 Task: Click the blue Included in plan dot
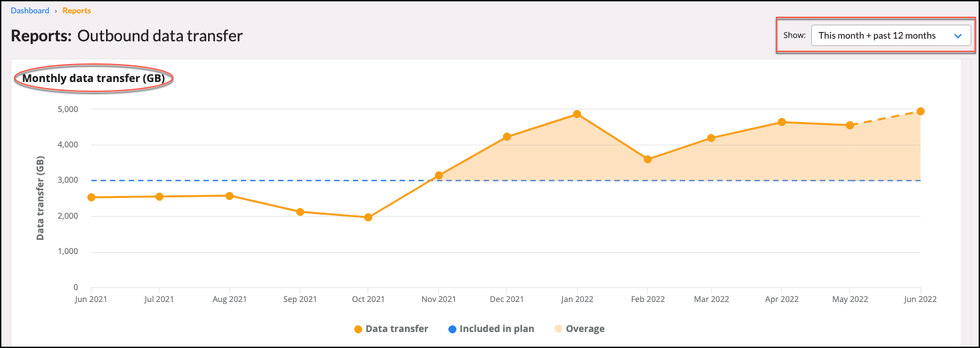[x=452, y=329]
